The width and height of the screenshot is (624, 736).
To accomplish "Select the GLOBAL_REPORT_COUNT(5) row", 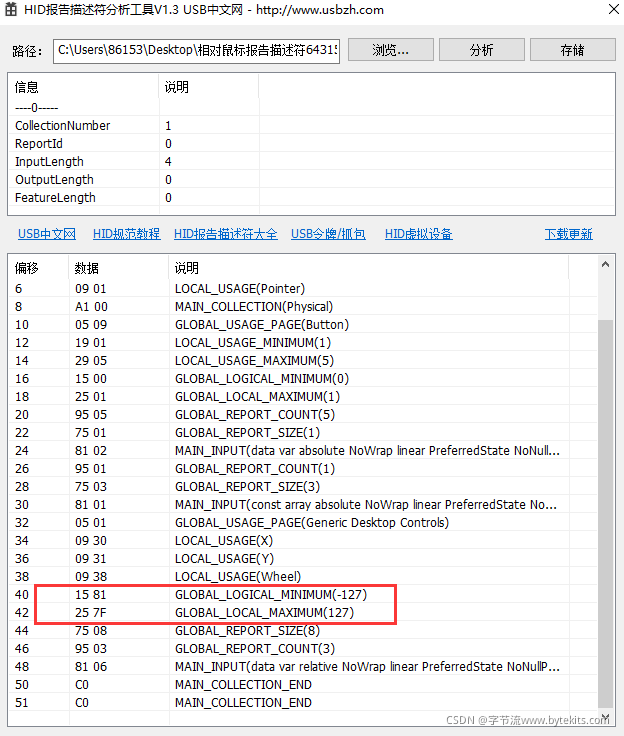I will (x=303, y=414).
